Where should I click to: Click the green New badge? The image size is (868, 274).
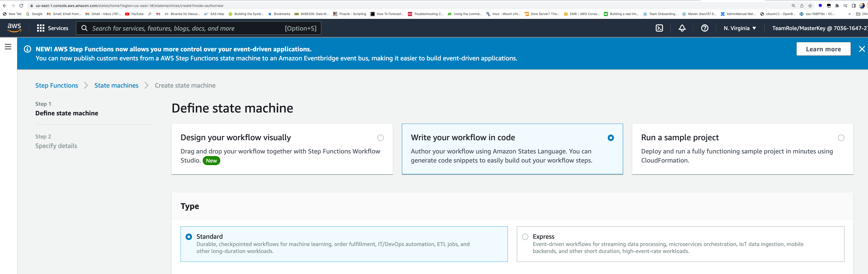point(211,161)
